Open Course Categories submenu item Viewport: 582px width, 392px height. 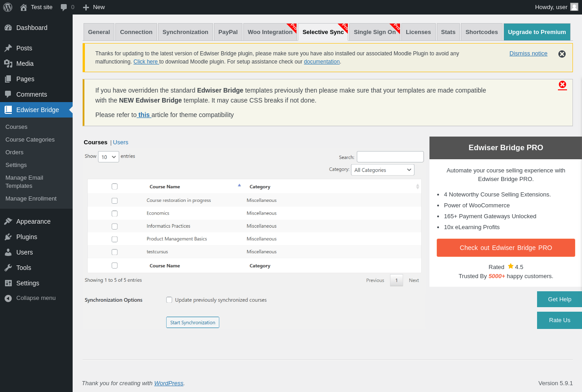(30, 140)
